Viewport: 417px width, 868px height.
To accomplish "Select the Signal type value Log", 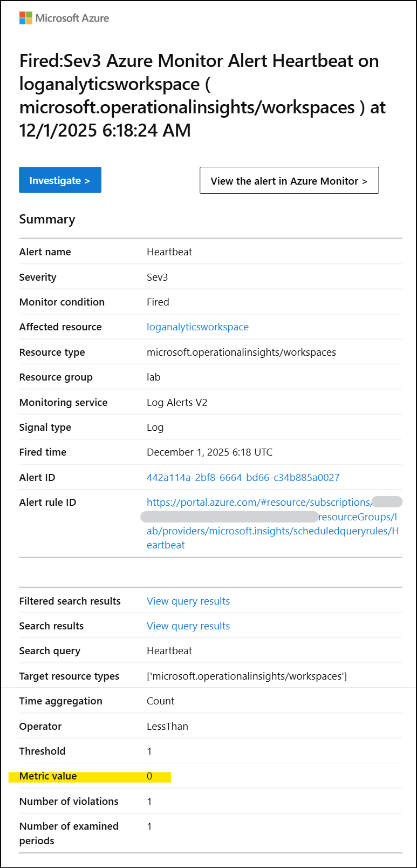I will click(x=155, y=428).
